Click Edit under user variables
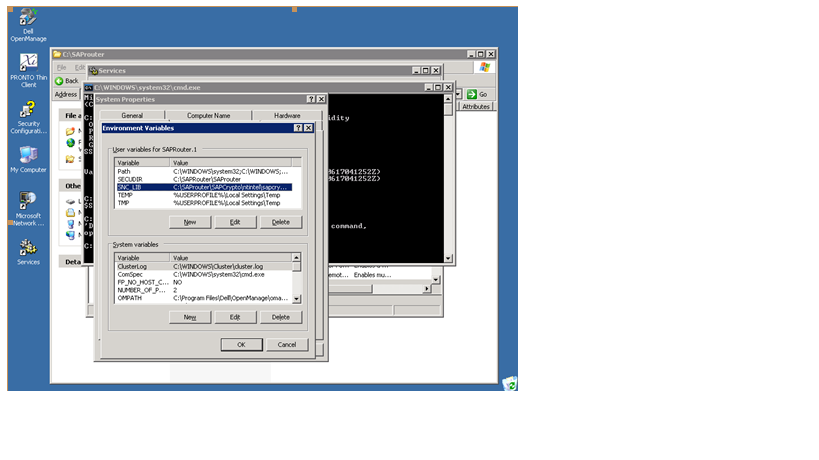The image size is (819, 460). coord(235,222)
